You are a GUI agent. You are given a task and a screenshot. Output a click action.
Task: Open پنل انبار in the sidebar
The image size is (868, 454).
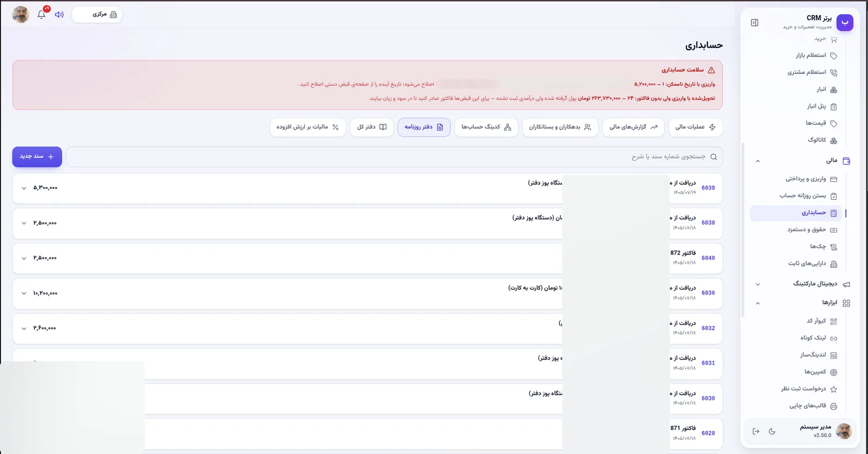pyautogui.click(x=821, y=106)
